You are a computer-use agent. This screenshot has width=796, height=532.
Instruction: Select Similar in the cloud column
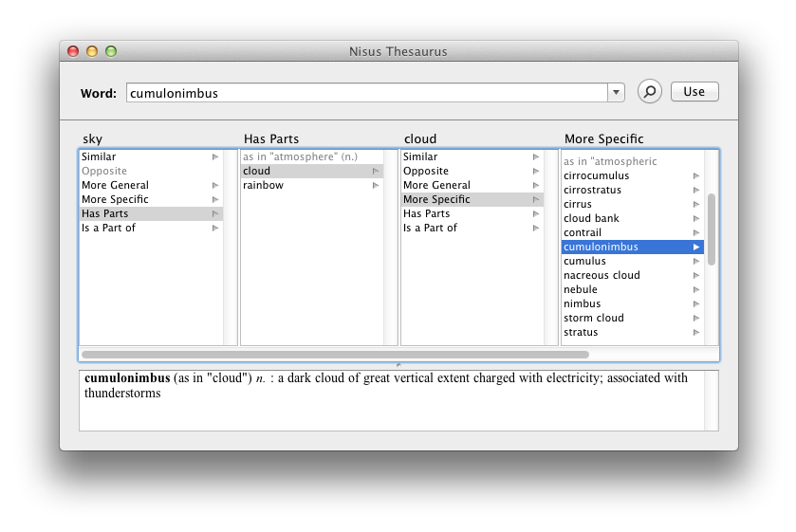(x=472, y=156)
